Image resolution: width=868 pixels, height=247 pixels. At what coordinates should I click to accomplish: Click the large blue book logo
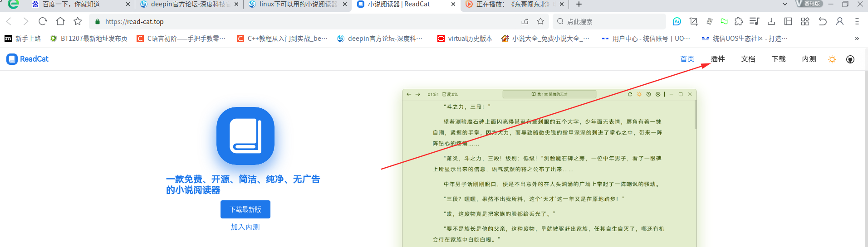[x=245, y=136]
